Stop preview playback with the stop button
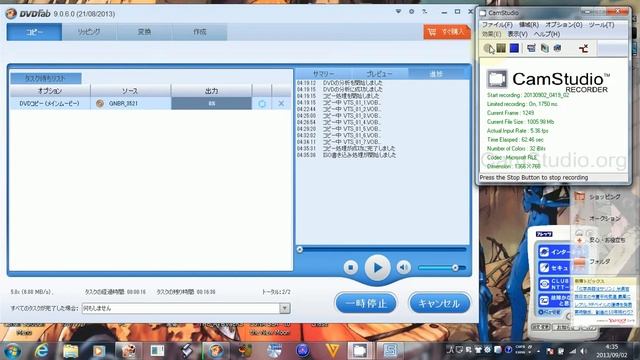This screenshot has height=360, width=640. tap(351, 267)
